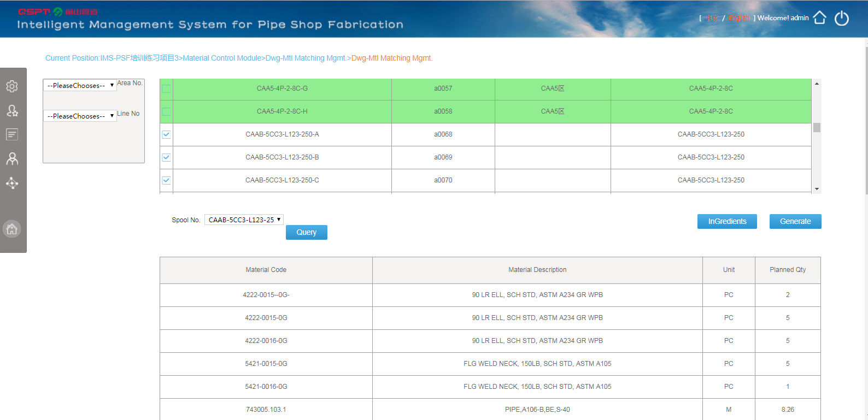The width and height of the screenshot is (868, 420).
Task: Click the drawing table scrollbar thumb
Action: [x=817, y=127]
